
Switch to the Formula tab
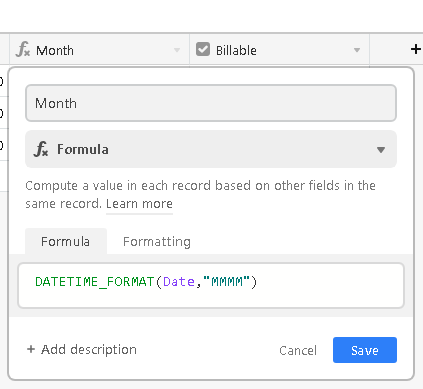66,241
